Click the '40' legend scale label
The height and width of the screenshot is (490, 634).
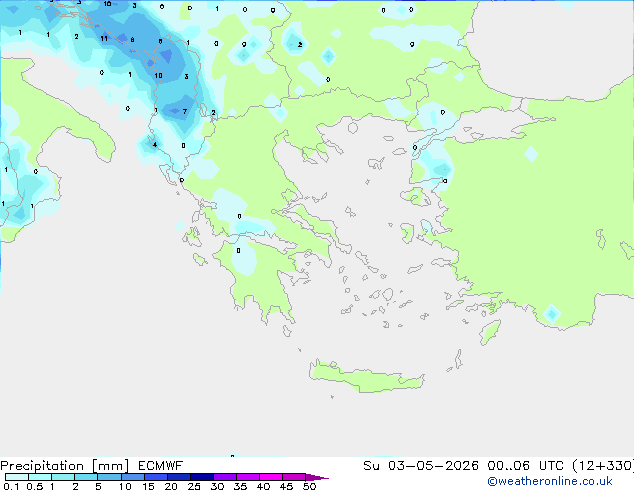(x=263, y=486)
